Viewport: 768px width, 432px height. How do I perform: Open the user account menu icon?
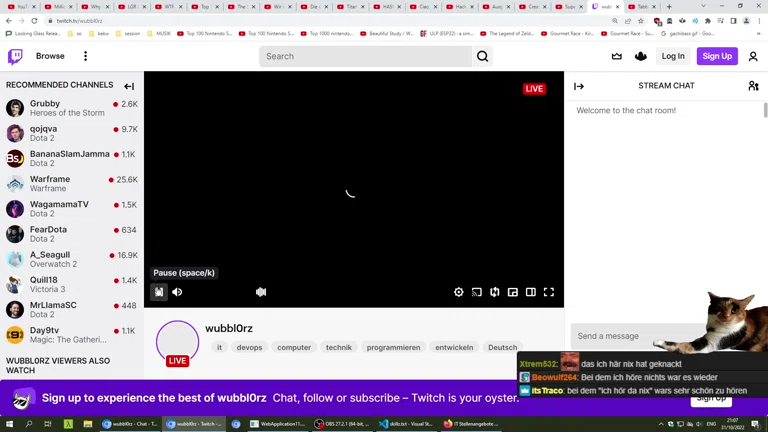[x=753, y=56]
